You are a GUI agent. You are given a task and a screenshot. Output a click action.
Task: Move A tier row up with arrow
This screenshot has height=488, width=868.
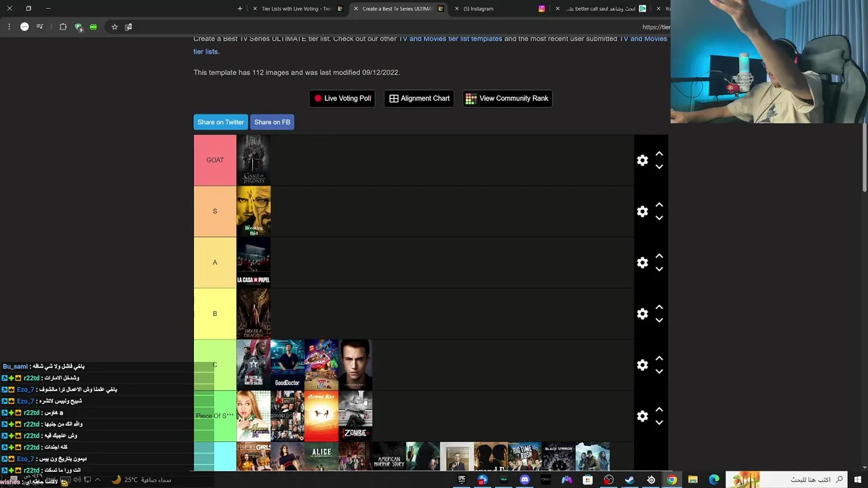(659, 256)
